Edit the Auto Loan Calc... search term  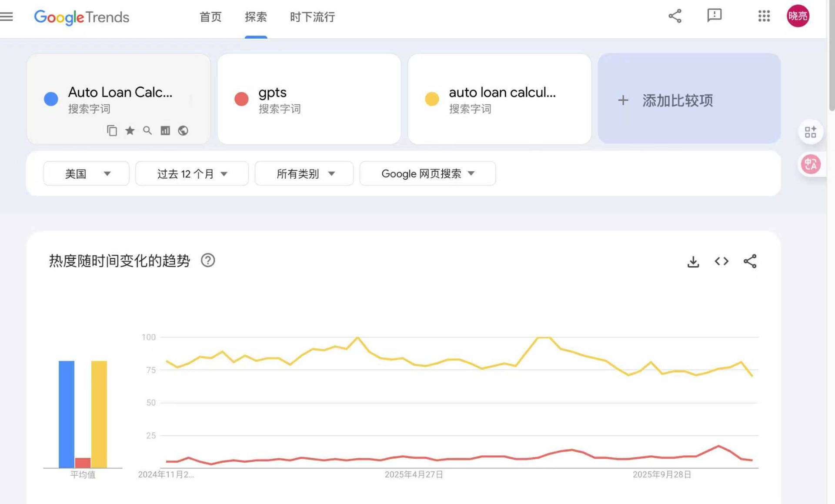[x=120, y=92]
